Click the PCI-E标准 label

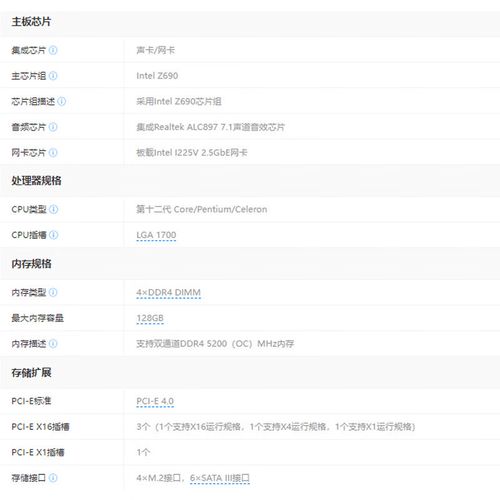[31, 401]
